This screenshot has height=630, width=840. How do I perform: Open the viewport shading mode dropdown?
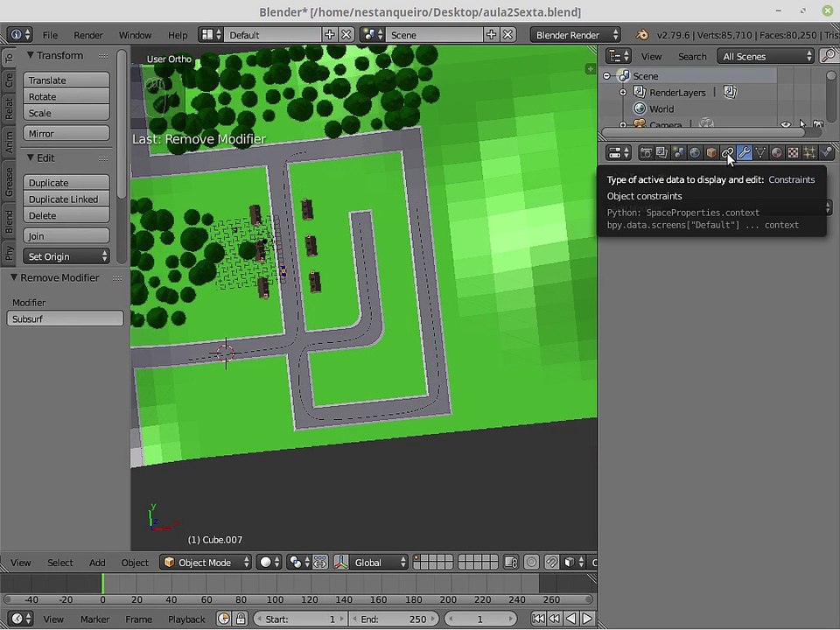pyautogui.click(x=269, y=562)
